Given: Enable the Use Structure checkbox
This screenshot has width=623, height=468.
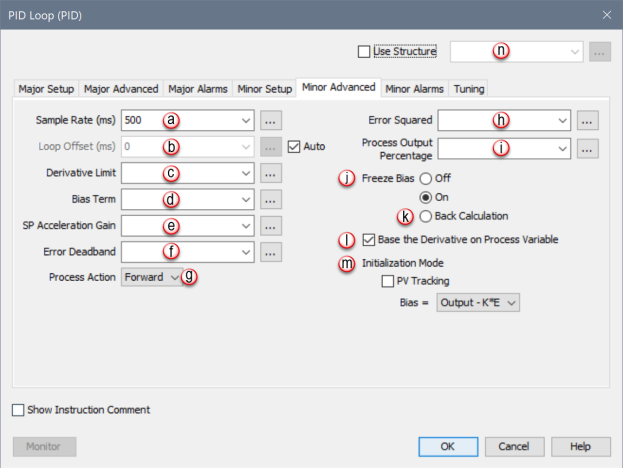Looking at the screenshot, I should click(364, 51).
